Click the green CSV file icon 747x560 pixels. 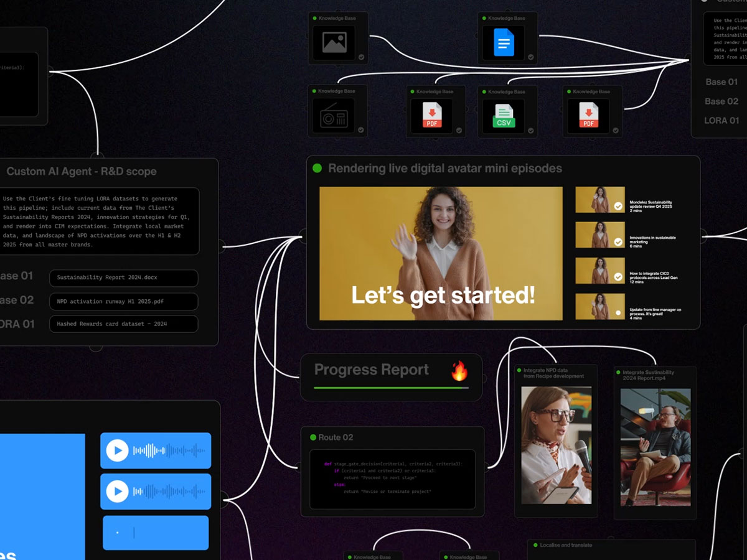(504, 116)
